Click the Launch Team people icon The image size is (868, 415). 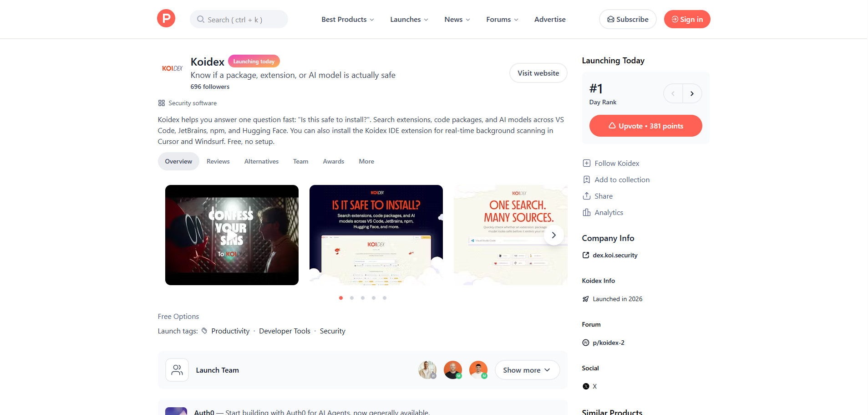(177, 370)
